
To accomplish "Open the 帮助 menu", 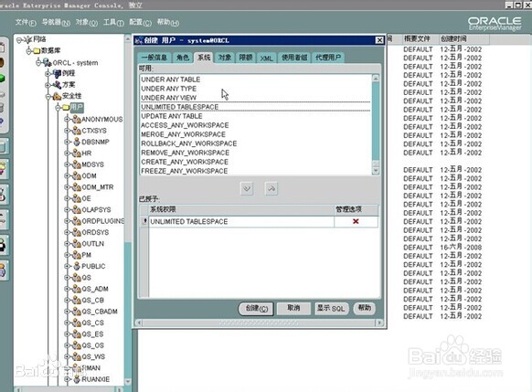I will 168,22.
